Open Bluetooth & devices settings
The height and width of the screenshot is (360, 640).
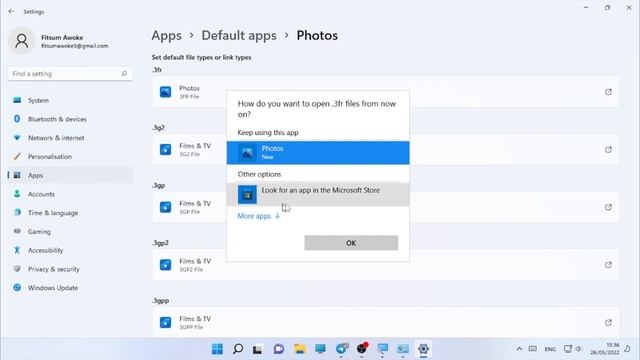[x=70, y=119]
